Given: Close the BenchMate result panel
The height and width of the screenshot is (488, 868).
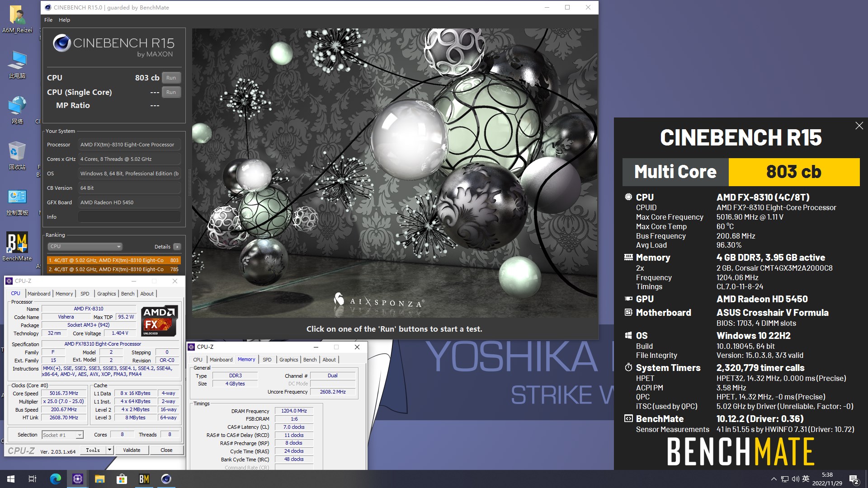Looking at the screenshot, I should coord(859,126).
